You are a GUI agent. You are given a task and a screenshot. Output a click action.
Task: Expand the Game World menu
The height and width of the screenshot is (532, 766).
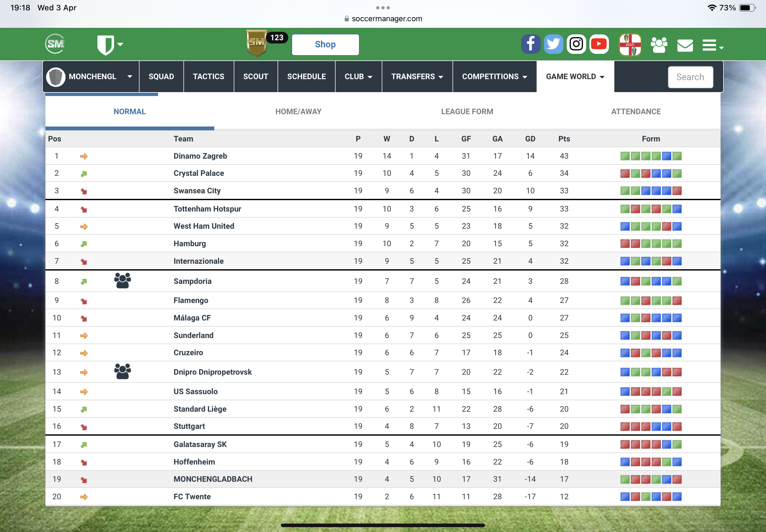pos(575,77)
